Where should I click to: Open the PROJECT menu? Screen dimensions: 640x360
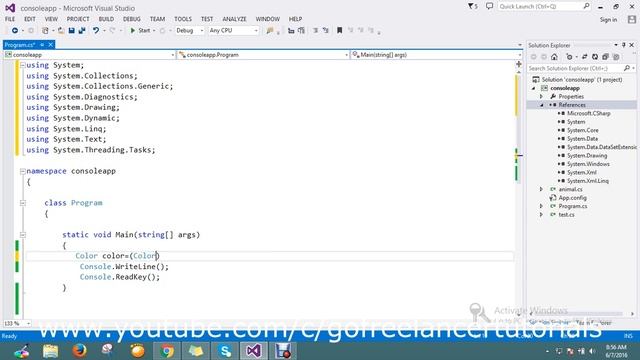(x=78, y=19)
